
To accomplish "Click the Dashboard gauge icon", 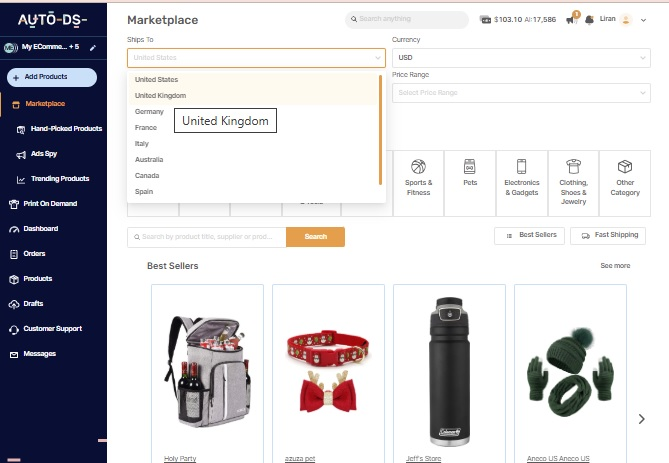I will click(14, 230).
